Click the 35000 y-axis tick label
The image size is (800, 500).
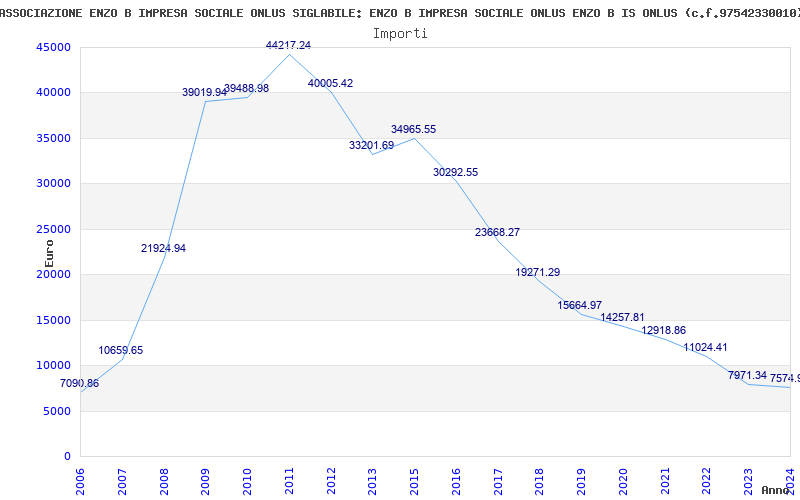54,138
